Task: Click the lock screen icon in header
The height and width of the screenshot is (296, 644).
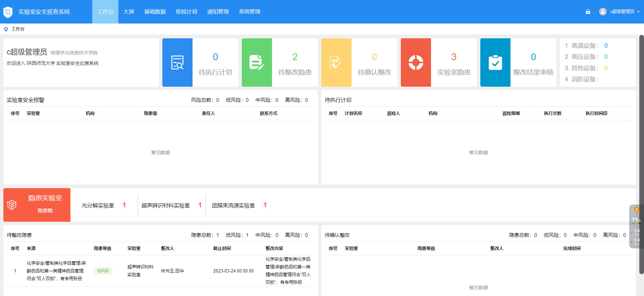Action: click(588, 12)
